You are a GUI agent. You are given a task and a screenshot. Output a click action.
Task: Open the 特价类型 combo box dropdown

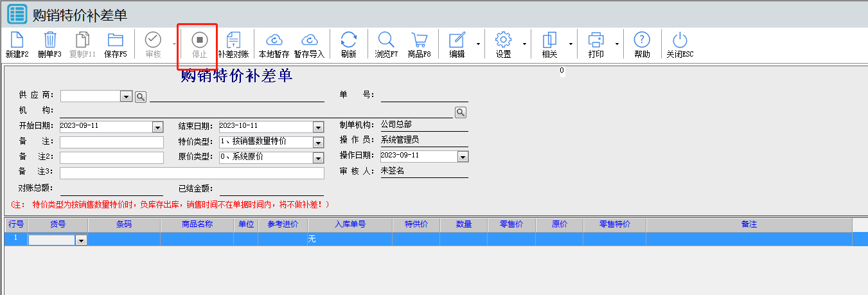click(x=318, y=142)
